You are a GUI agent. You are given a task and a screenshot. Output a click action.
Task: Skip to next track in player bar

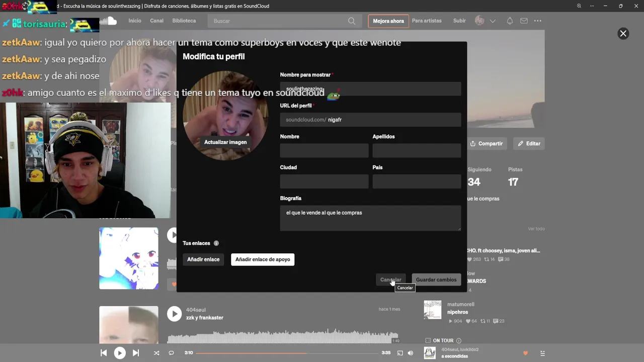click(x=136, y=353)
